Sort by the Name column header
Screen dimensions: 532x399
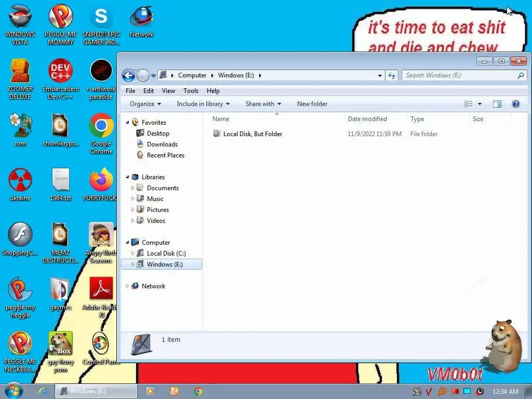click(276, 119)
